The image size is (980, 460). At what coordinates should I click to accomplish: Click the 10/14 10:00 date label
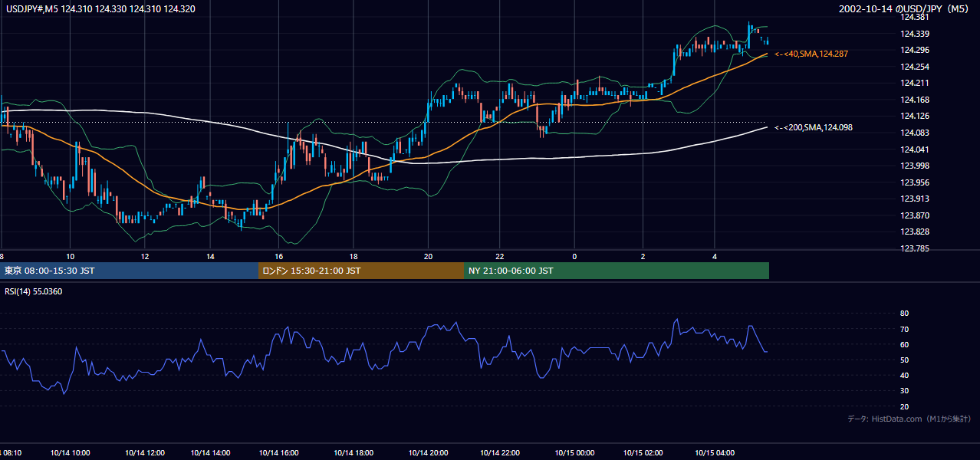point(71,453)
